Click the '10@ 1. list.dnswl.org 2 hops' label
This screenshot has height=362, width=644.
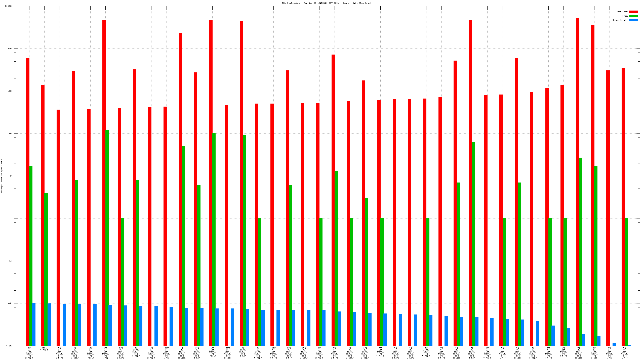[x=365, y=352]
